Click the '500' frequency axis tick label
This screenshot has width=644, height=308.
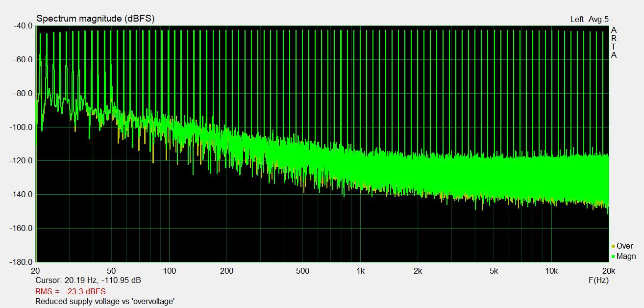pyautogui.click(x=302, y=271)
